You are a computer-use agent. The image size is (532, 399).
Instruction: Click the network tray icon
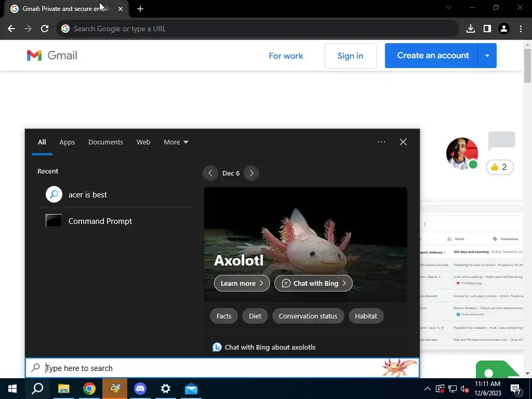tap(453, 389)
